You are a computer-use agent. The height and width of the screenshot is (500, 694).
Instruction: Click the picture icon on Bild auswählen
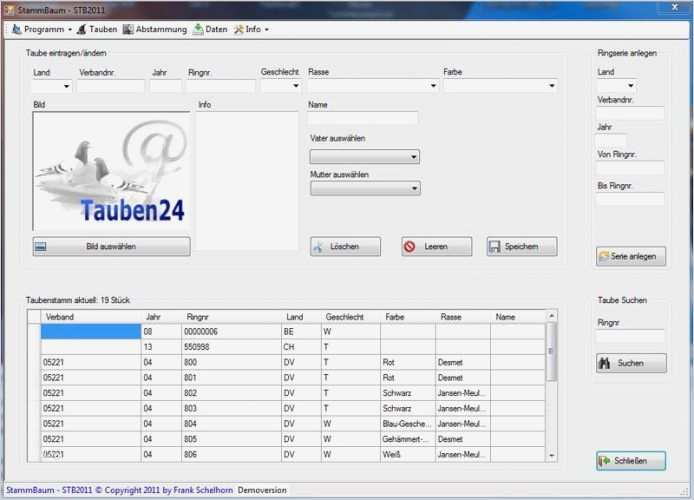[x=40, y=247]
